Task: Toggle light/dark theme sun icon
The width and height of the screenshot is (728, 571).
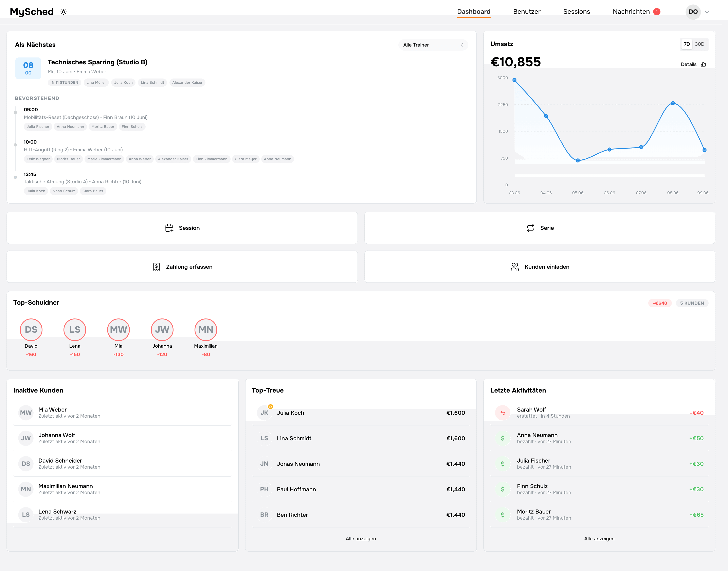Action: tap(63, 12)
